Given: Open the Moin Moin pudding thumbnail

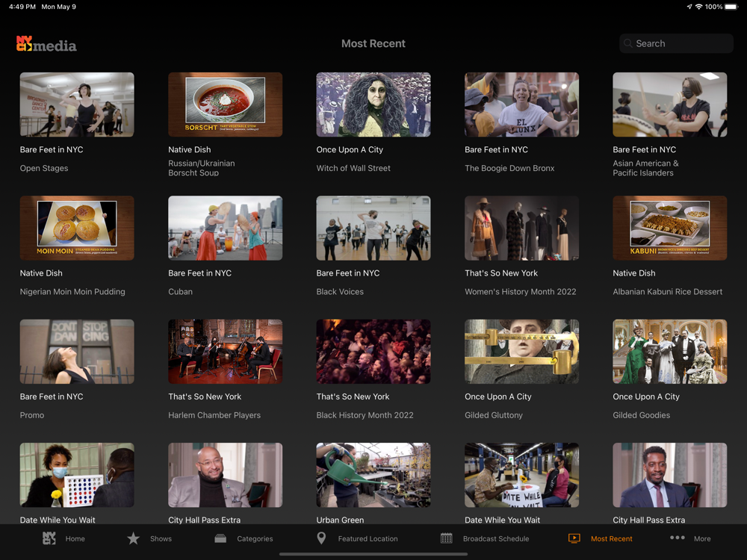Looking at the screenshot, I should [x=77, y=228].
